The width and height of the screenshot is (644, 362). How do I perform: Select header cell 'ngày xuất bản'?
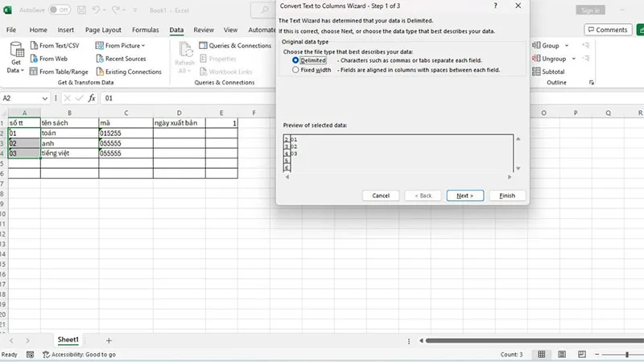(179, 123)
